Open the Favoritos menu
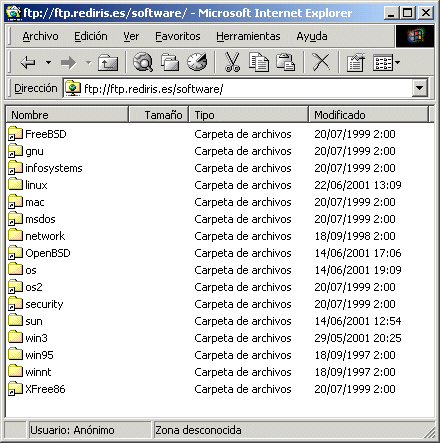440x443 pixels. [x=178, y=36]
